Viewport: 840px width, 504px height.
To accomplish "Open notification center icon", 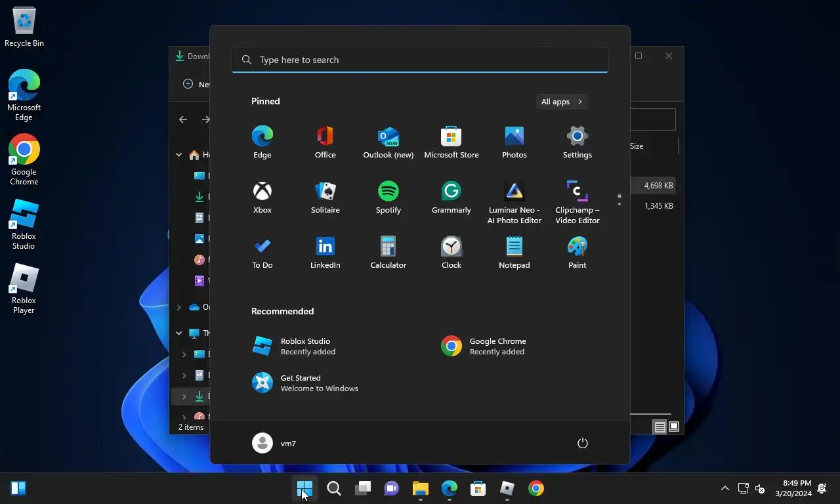I will [822, 488].
